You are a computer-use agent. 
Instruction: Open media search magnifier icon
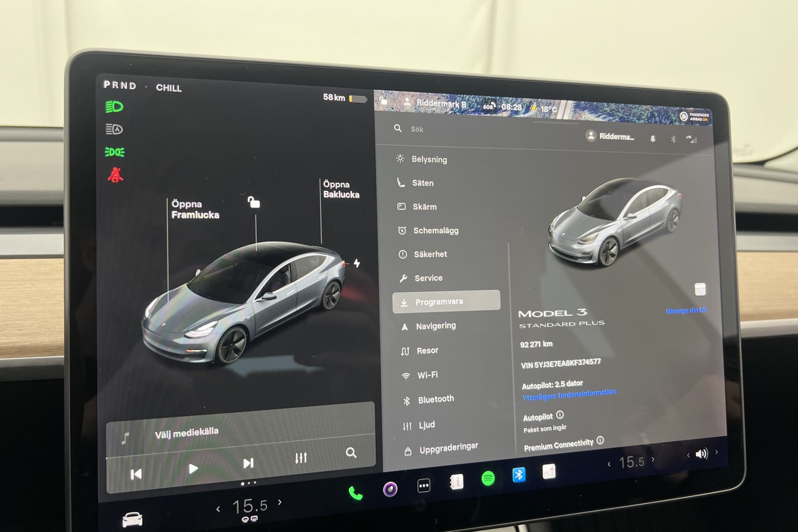coord(351,453)
